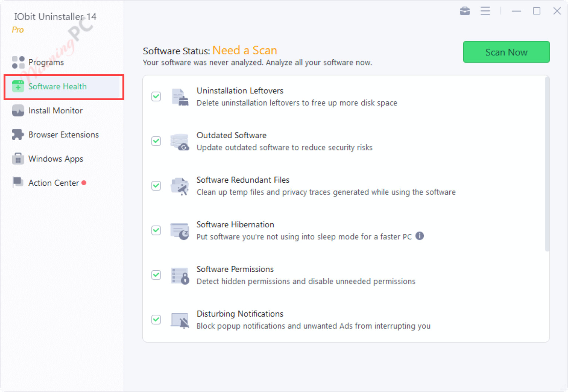Switch to the Windows Apps section

coord(18,158)
